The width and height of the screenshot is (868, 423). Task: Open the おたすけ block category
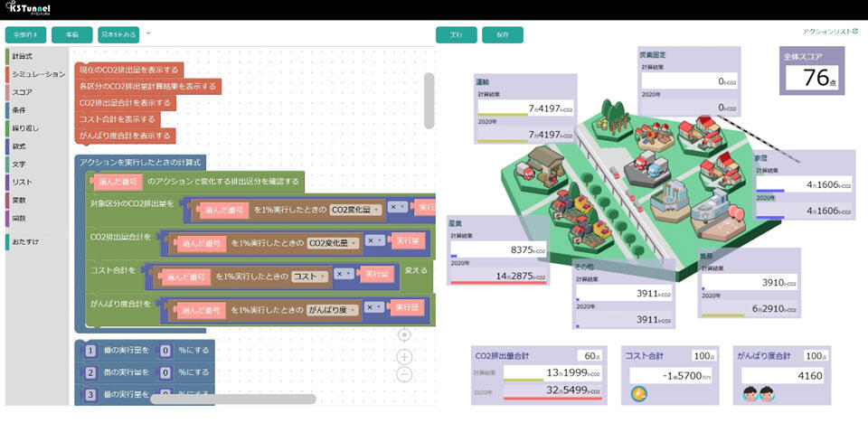point(25,242)
